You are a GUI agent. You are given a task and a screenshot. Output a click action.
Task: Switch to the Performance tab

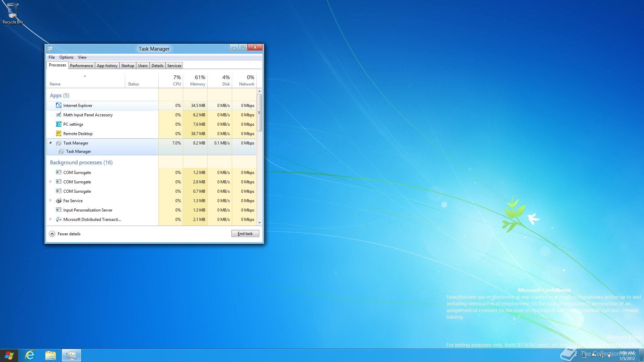[x=82, y=66]
